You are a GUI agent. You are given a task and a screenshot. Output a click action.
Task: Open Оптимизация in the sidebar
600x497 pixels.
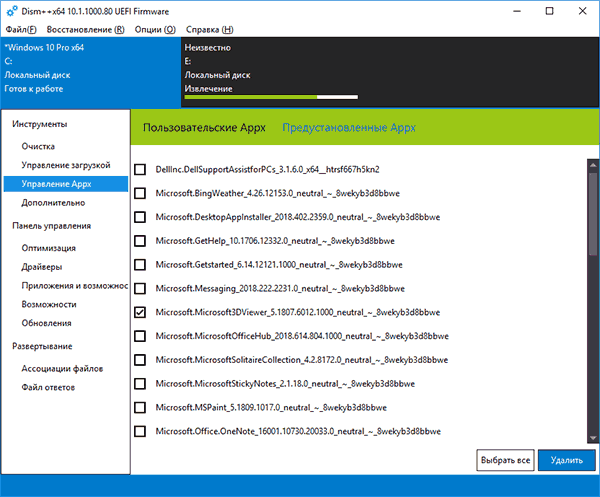tap(49, 248)
